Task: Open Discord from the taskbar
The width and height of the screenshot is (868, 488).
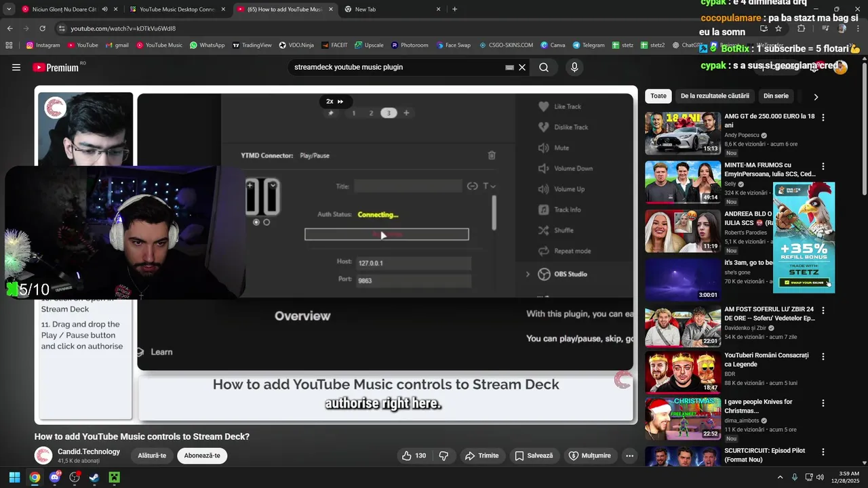Action: pos(55,477)
